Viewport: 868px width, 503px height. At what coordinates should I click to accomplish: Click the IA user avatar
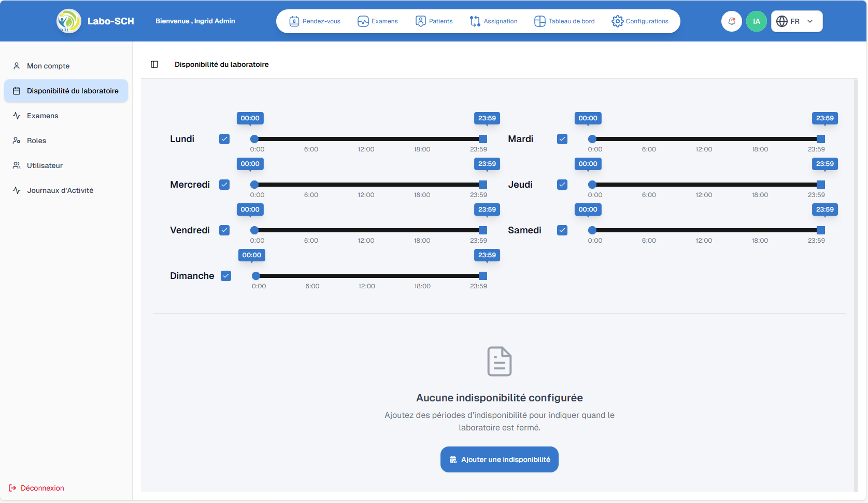coord(756,21)
